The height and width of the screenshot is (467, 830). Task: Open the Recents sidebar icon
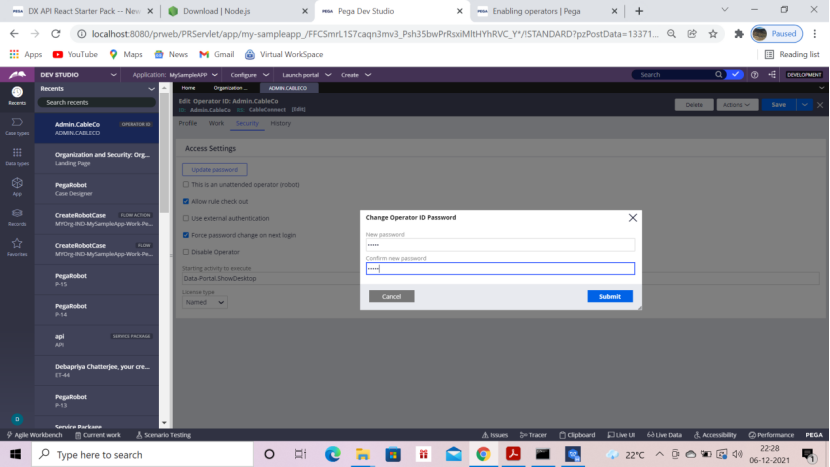click(17, 96)
